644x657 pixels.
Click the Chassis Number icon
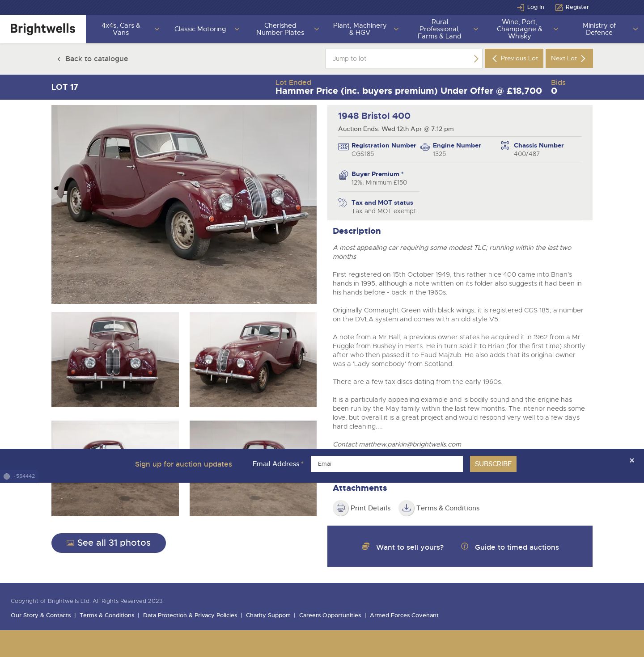click(x=505, y=146)
